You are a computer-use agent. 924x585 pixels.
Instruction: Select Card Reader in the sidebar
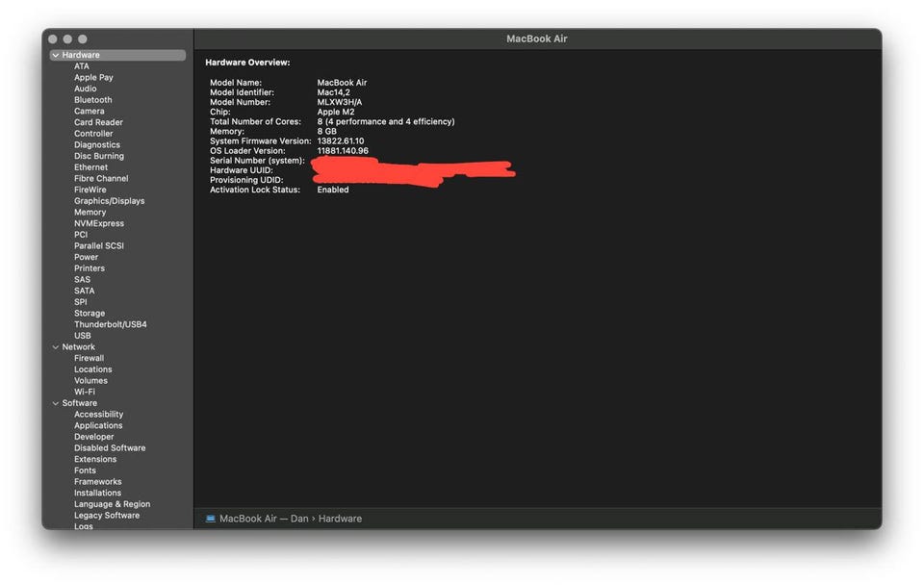tap(98, 122)
